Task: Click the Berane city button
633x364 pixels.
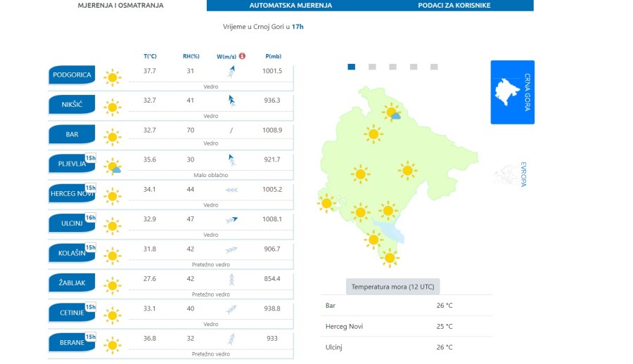Action: point(72,343)
